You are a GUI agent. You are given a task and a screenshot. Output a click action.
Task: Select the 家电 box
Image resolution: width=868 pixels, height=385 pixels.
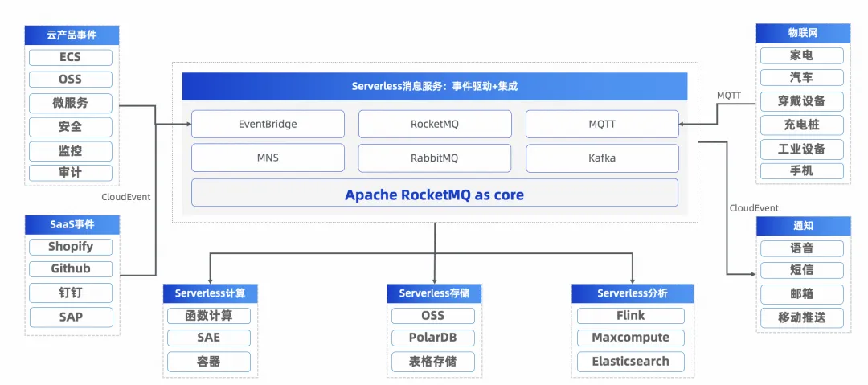pyautogui.click(x=801, y=56)
